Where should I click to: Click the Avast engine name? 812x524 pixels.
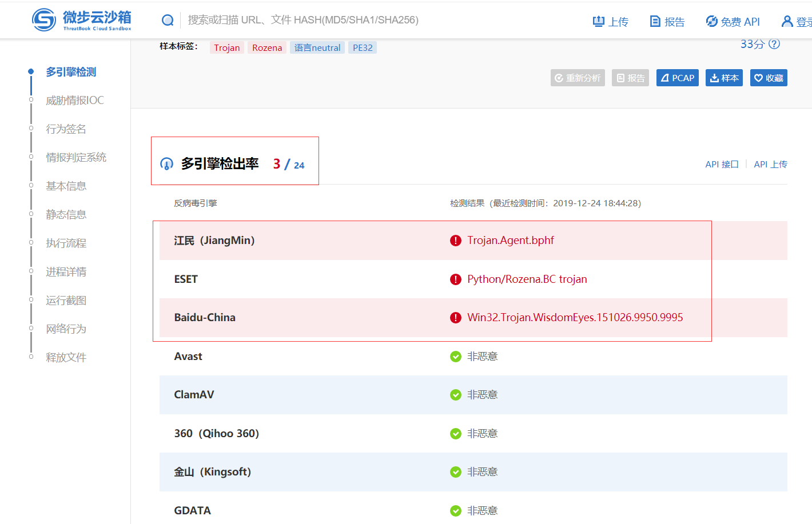(188, 357)
